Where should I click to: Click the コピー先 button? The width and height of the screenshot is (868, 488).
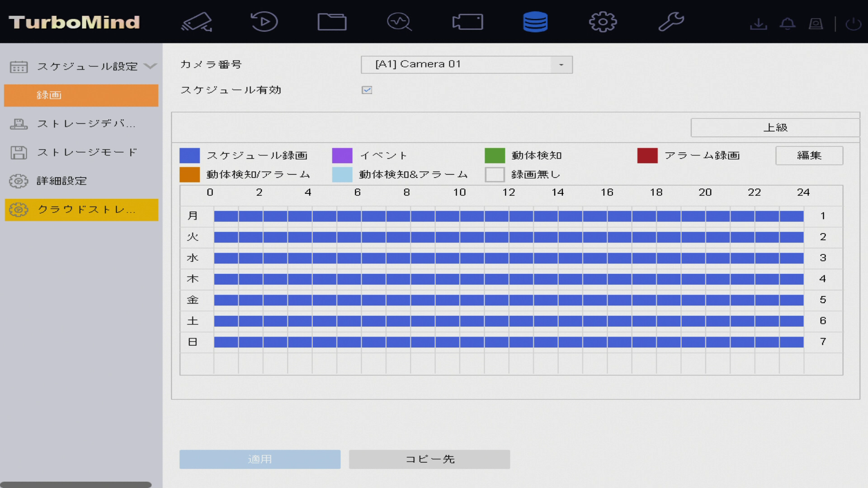coord(429,459)
